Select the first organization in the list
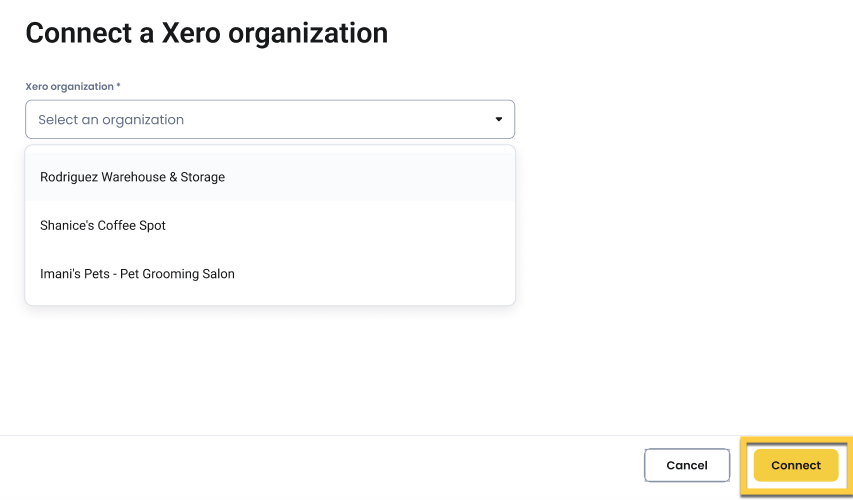Viewport: 853px width, 500px height. click(132, 177)
